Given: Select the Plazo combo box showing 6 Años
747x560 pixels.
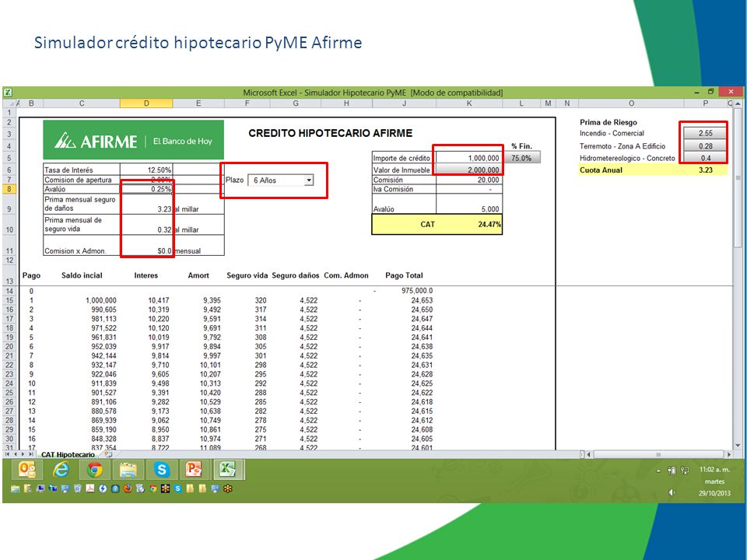Looking at the screenshot, I should pyautogui.click(x=281, y=180).
